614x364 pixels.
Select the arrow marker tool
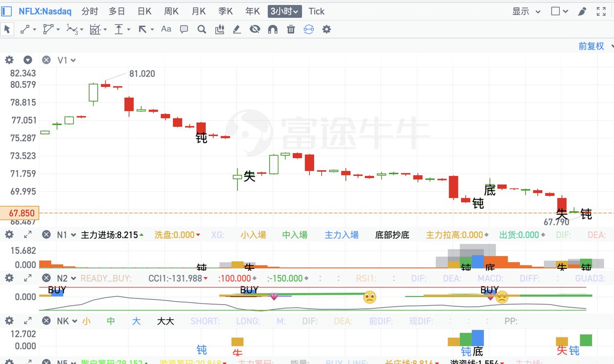click(x=142, y=29)
